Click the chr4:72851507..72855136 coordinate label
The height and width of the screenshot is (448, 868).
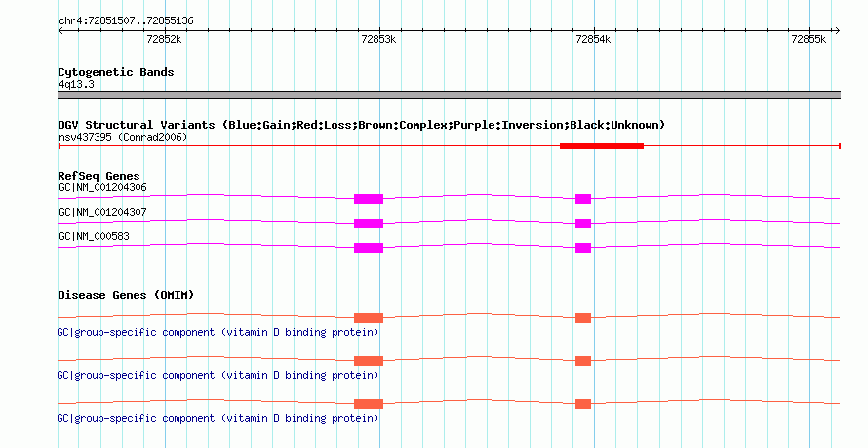click(126, 21)
